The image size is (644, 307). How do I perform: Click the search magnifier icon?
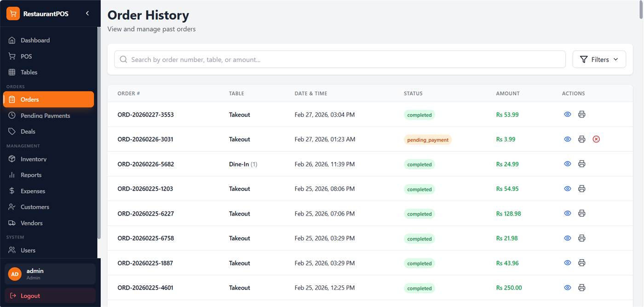pyautogui.click(x=123, y=59)
